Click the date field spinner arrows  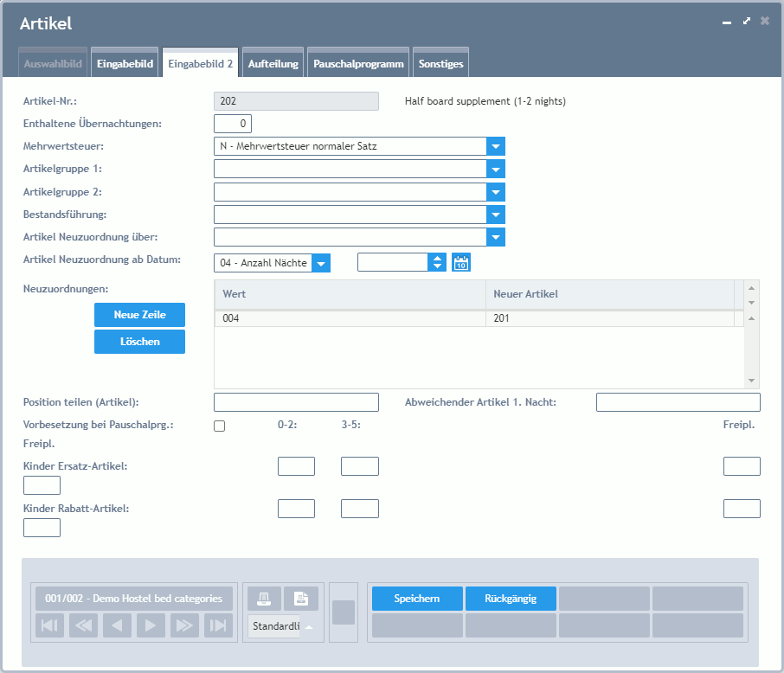click(437, 262)
